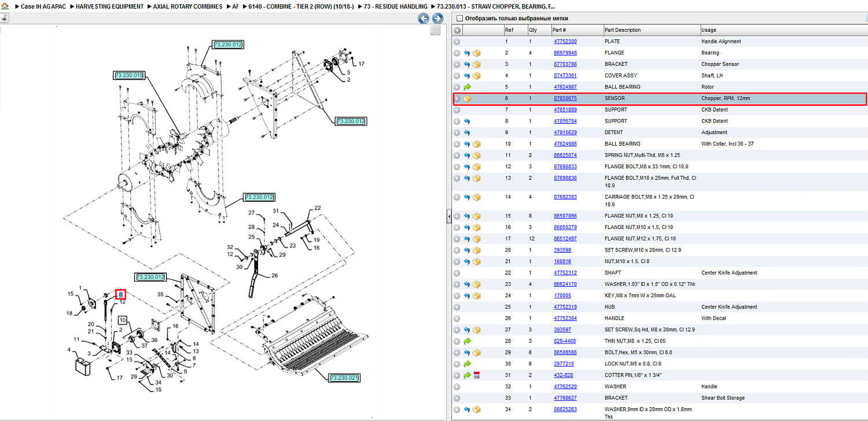Click the blue arrow icon in the SUPPORT ref 8 row

pyautogui.click(x=467, y=121)
